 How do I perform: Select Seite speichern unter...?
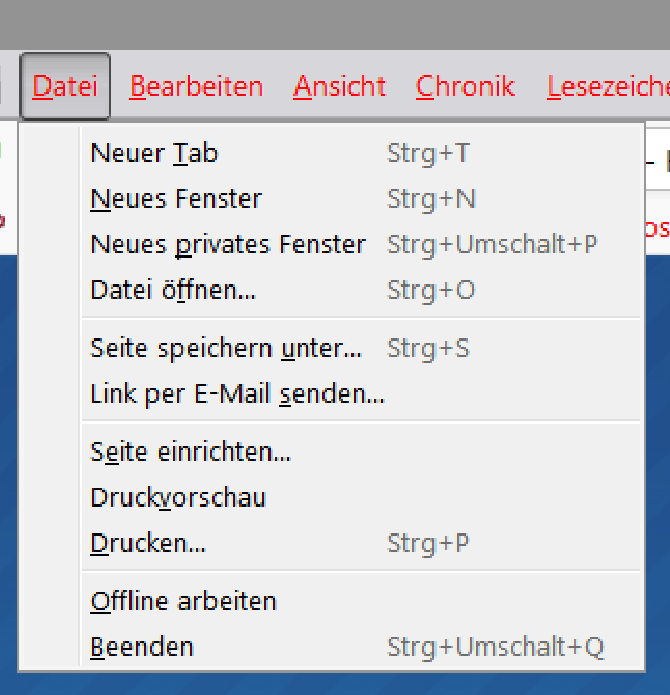point(226,349)
